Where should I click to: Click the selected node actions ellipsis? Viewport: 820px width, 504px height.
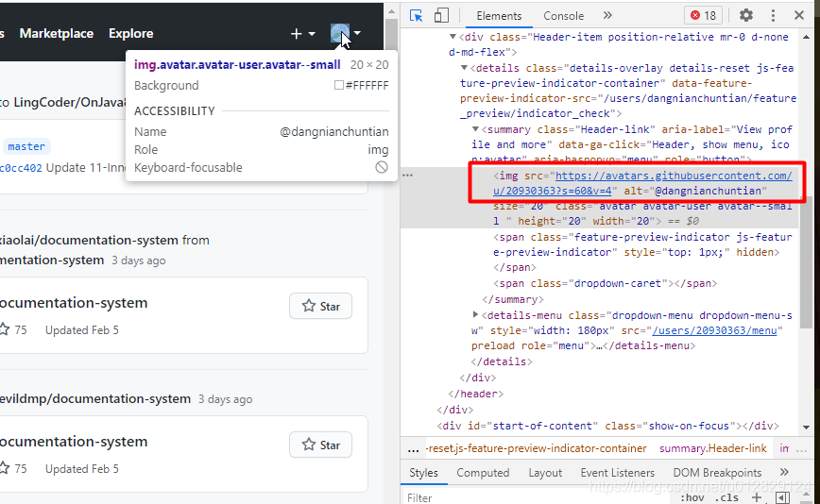pos(408,176)
